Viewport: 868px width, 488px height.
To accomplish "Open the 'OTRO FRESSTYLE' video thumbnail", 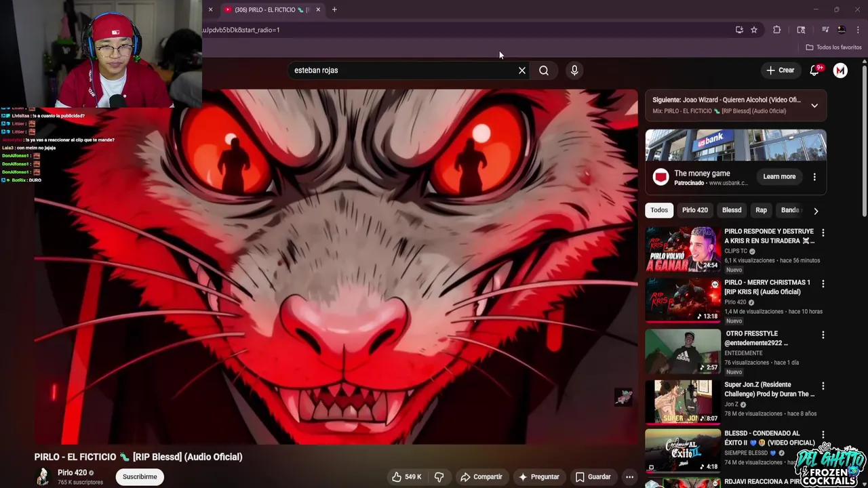I will [x=683, y=351].
